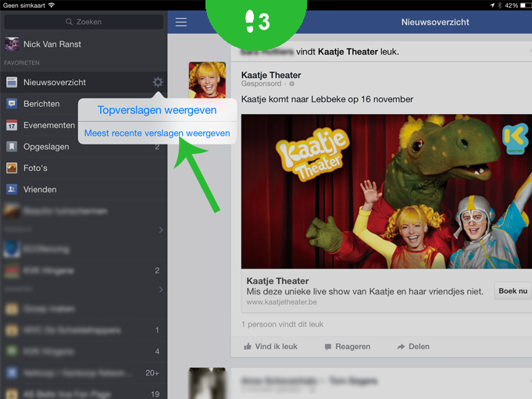Open Foto's from the sidebar
The image size is (532, 399).
click(84, 168)
